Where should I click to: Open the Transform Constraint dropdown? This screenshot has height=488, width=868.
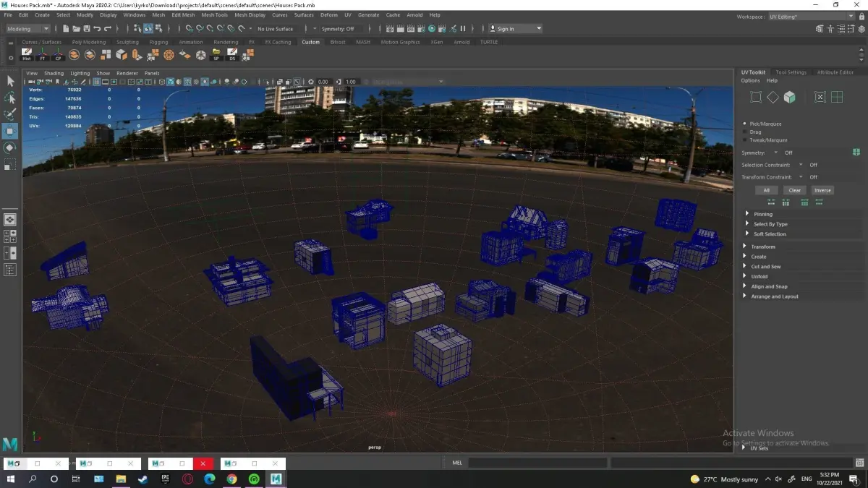pos(801,176)
